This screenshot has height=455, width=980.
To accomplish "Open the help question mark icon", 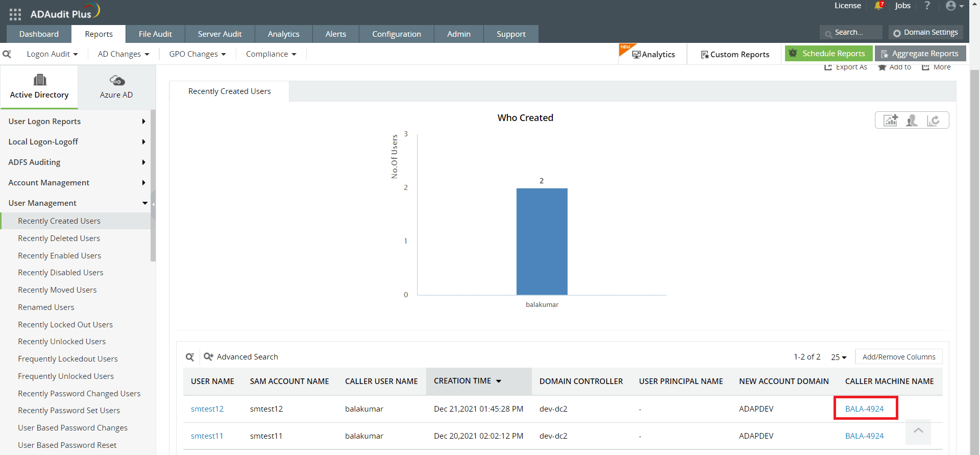I will click(x=927, y=6).
